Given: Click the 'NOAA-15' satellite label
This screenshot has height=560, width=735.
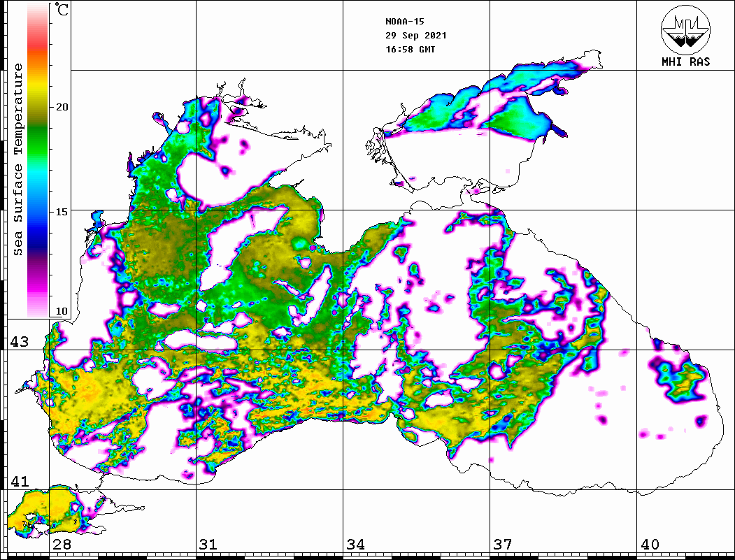Looking at the screenshot, I should [404, 22].
